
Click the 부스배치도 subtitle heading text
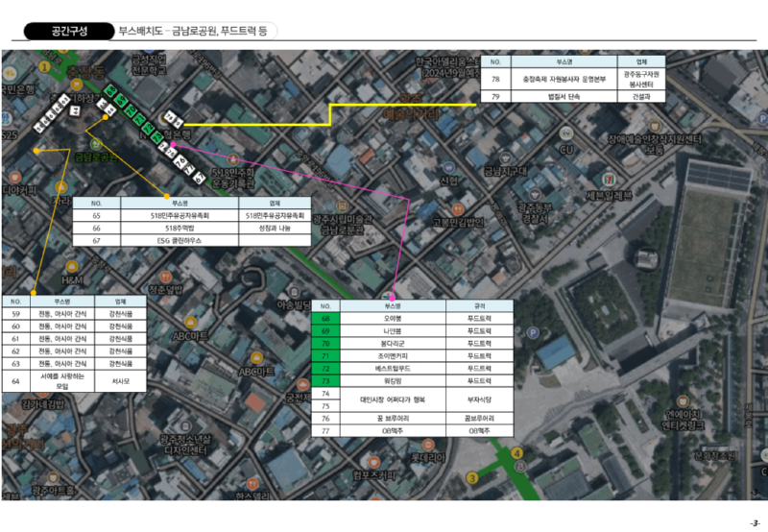139,31
